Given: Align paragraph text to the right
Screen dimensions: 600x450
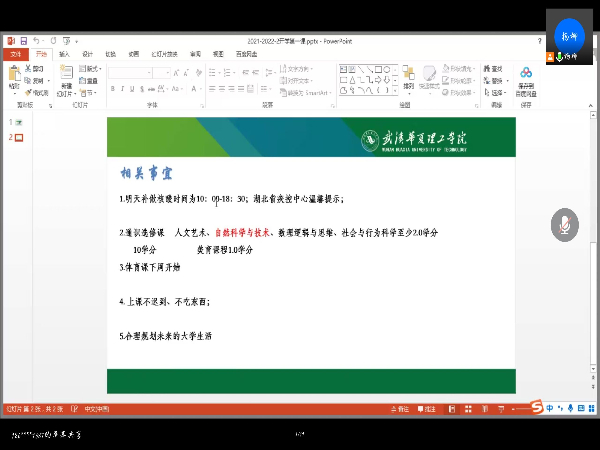Looking at the screenshot, I should click(232, 89).
